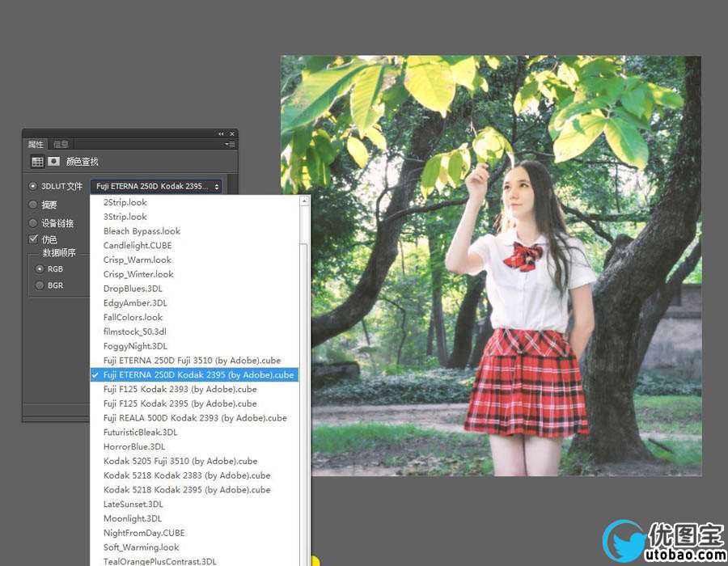Select the 设备链接 radio button
Image resolution: width=728 pixels, height=566 pixels.
pyautogui.click(x=32, y=223)
